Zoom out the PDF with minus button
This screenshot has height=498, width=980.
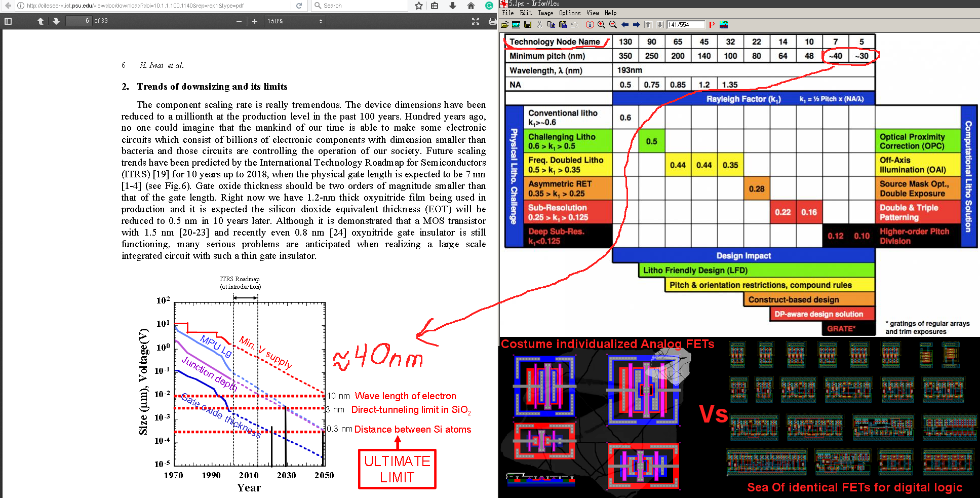[239, 21]
